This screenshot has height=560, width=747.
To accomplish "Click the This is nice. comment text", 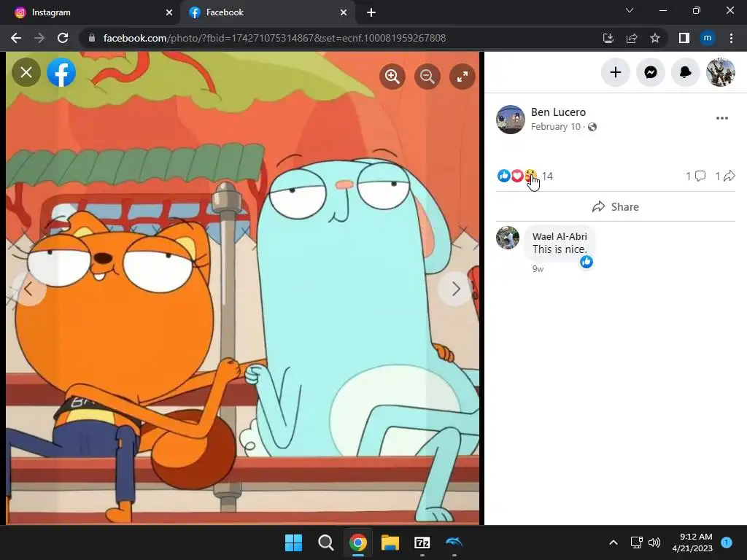I will (560, 249).
